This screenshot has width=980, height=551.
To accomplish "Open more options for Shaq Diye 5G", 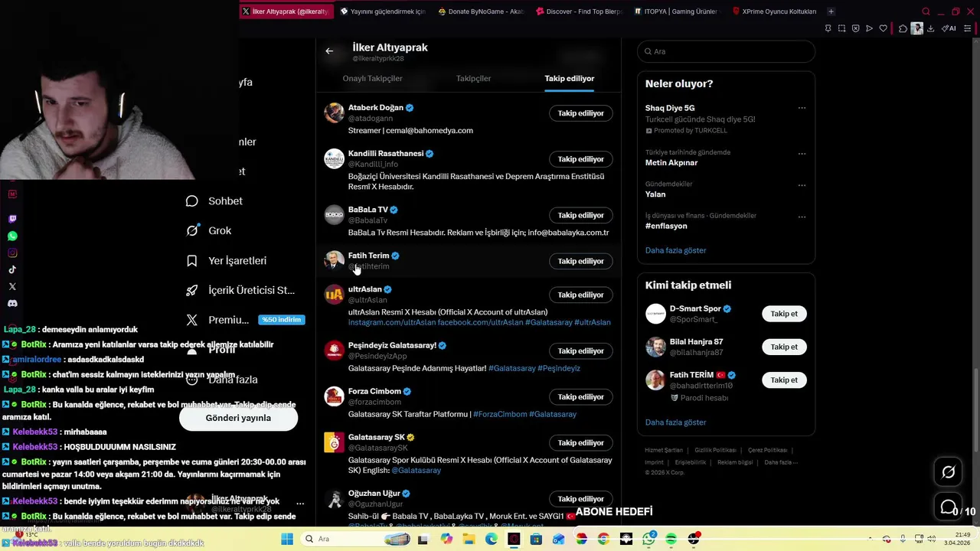I will point(802,108).
